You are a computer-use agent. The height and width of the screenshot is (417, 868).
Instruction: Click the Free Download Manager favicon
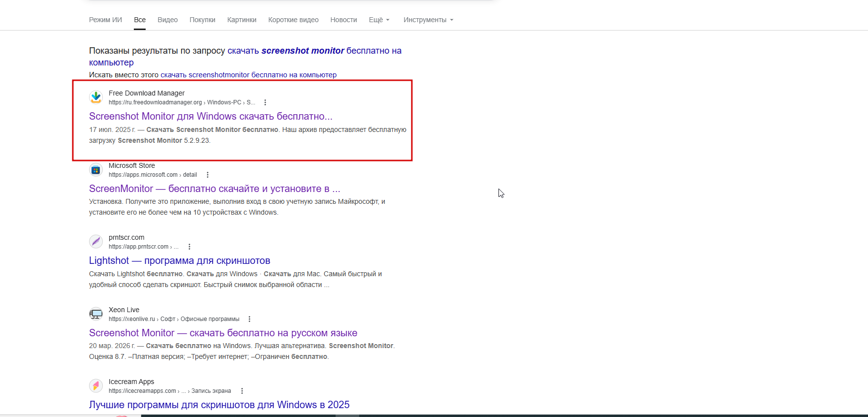click(x=96, y=97)
